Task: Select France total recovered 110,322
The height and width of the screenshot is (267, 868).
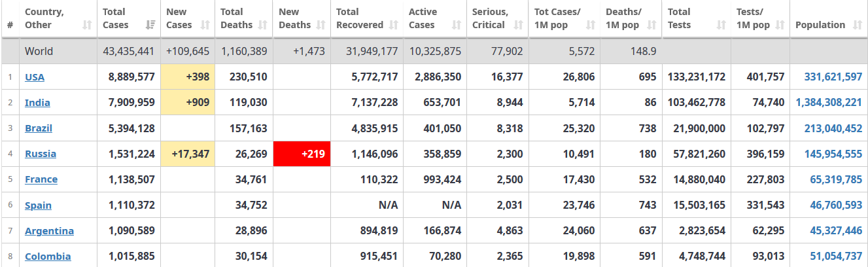Action: pyautogui.click(x=379, y=179)
